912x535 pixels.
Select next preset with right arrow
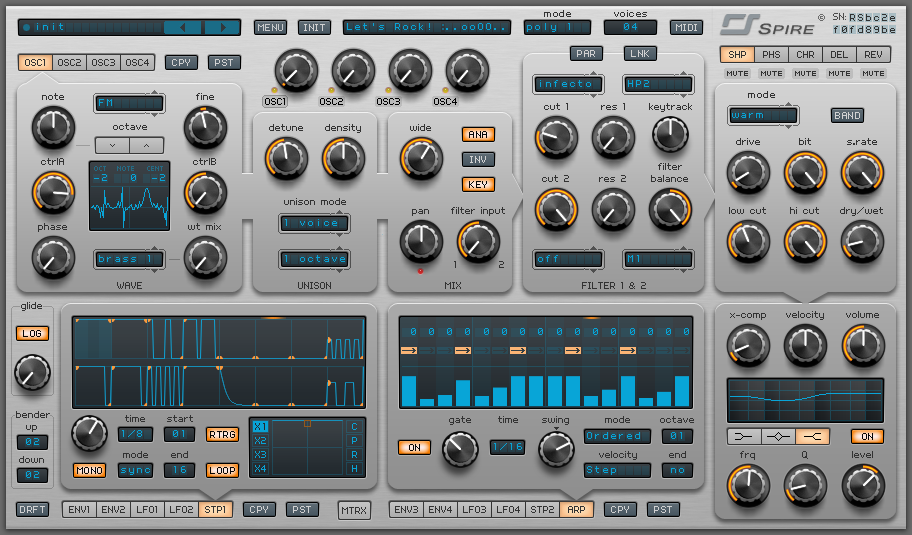[223, 27]
